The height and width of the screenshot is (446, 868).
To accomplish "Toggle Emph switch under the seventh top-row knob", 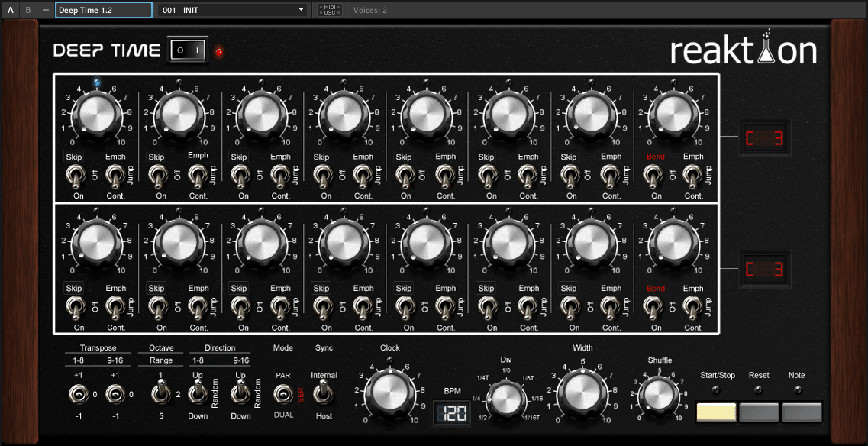I will (609, 176).
